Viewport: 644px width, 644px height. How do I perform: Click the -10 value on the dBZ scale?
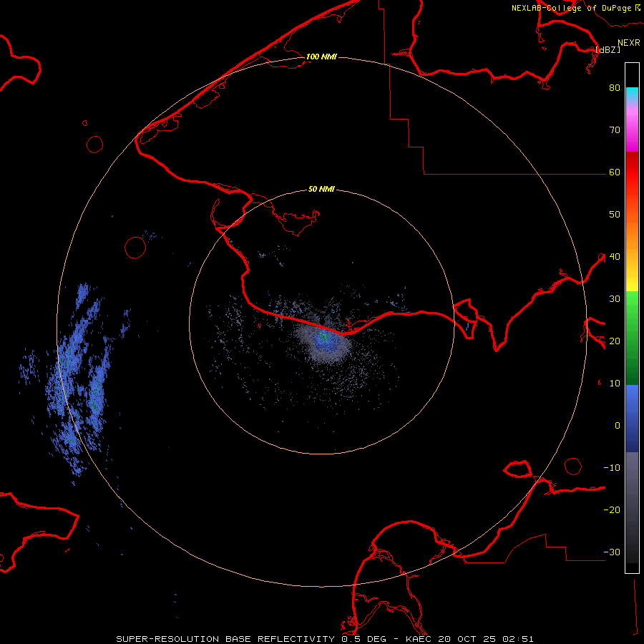point(612,468)
